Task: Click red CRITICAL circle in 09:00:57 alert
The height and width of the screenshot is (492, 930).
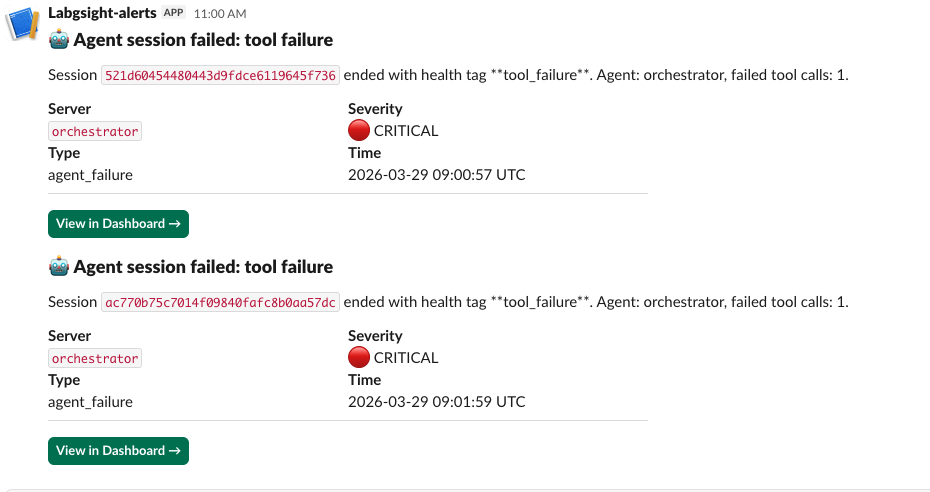Action: (x=358, y=131)
